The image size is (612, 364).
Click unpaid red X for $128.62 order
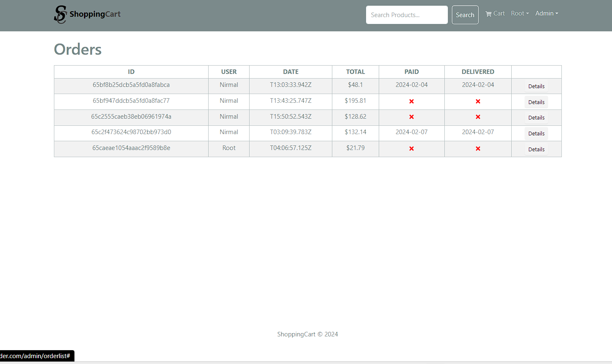[x=411, y=117]
